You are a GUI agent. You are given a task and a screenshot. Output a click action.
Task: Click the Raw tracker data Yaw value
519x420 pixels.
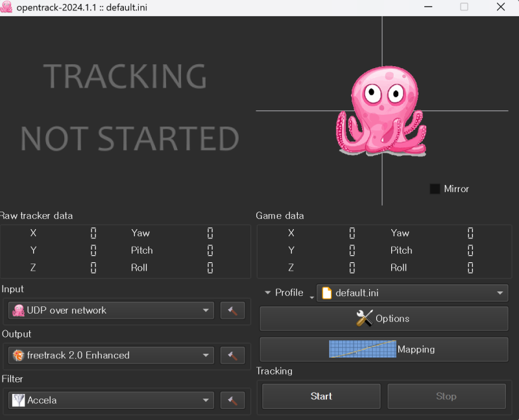(x=210, y=233)
